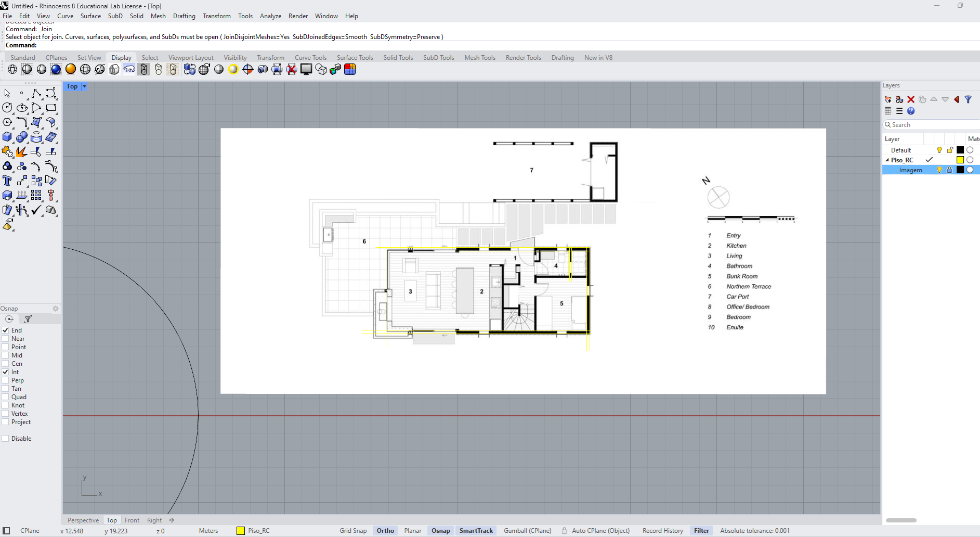
Task: Open the Top viewport dropdown arrow
Action: tap(84, 86)
